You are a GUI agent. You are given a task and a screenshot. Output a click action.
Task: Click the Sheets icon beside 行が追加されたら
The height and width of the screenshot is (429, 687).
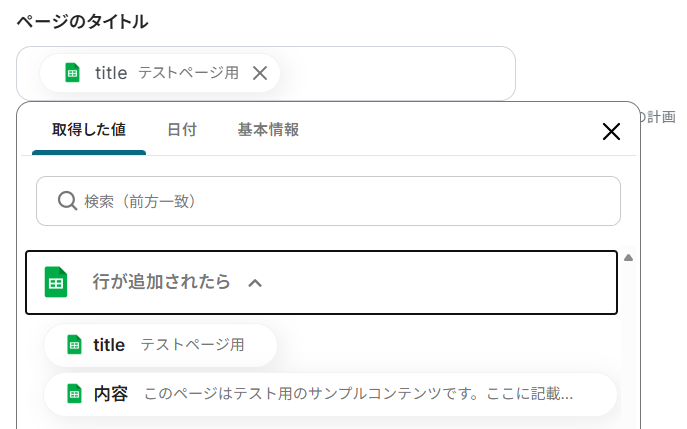coord(57,282)
